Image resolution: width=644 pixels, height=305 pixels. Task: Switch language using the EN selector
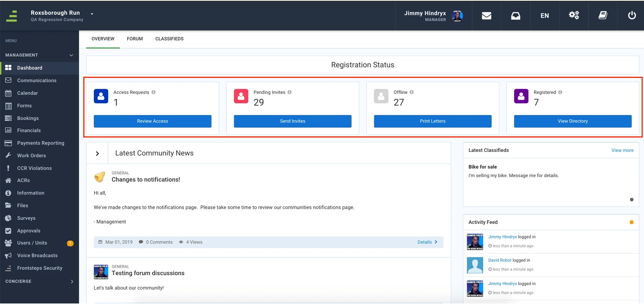coord(545,16)
